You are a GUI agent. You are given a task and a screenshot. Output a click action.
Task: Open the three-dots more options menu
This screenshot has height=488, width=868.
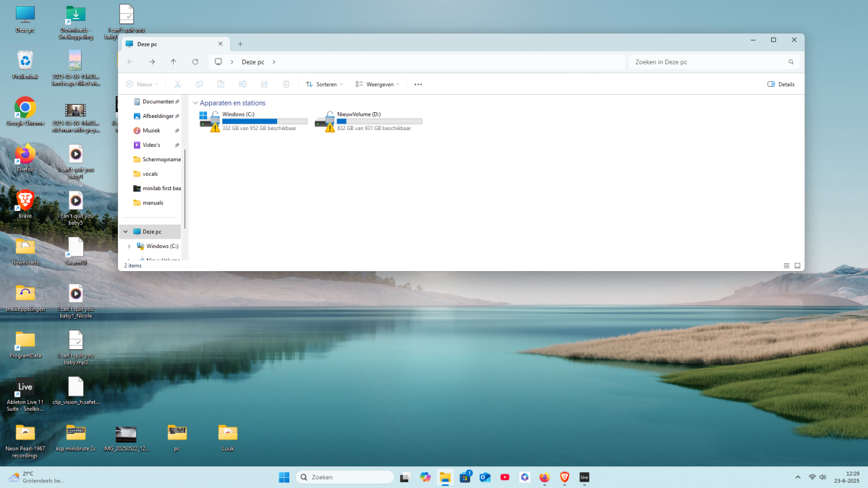417,84
